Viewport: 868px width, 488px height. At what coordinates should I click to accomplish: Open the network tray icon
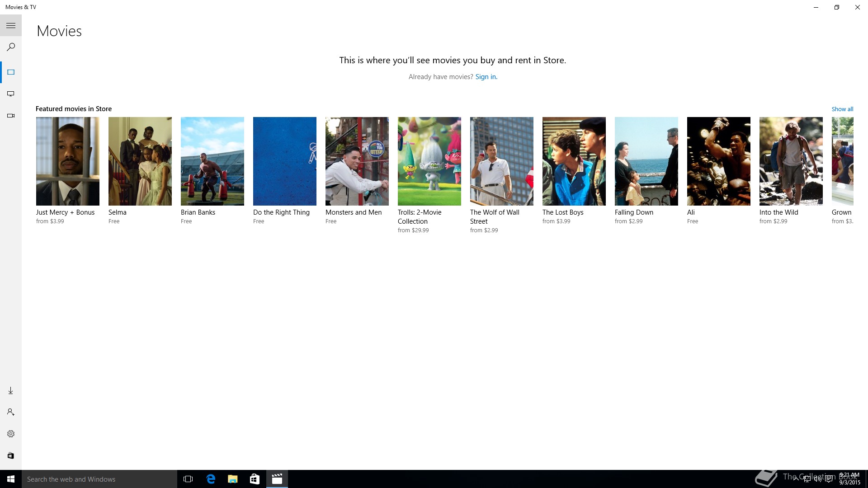pyautogui.click(x=807, y=479)
